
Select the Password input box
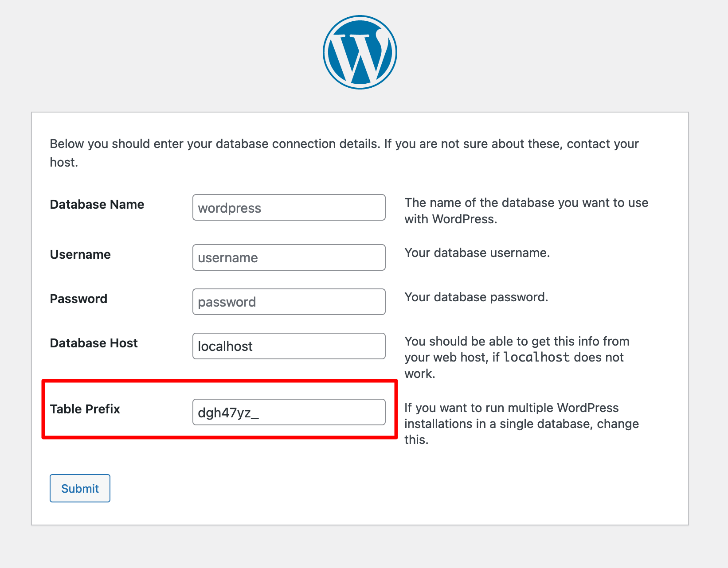289,302
